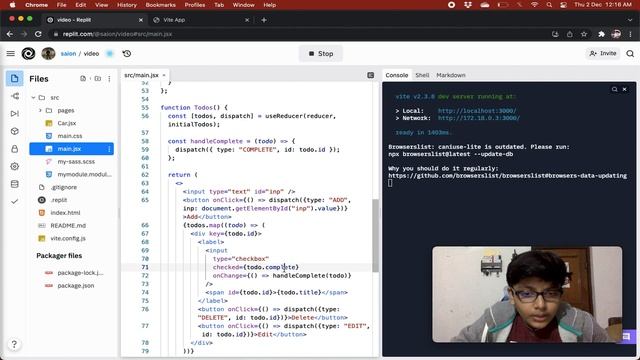Open the Chrome History menu
Image resolution: width=640 pixels, height=360 pixels.
pos(127,5)
